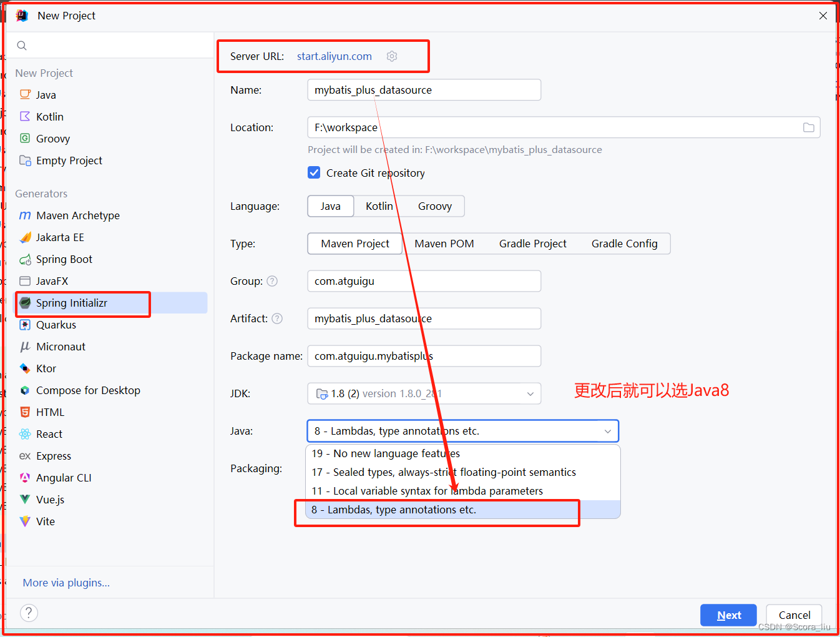Select Groovy language option
Image resolution: width=840 pixels, height=637 pixels.
click(x=435, y=206)
